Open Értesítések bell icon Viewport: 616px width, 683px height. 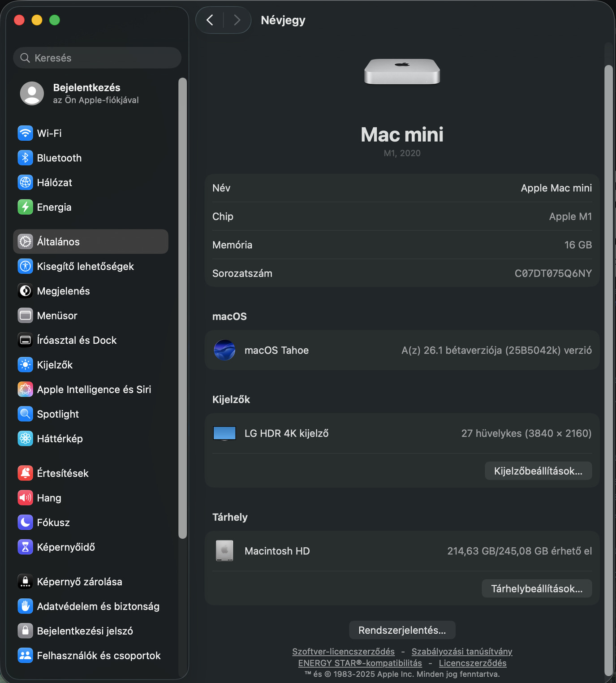(25, 473)
